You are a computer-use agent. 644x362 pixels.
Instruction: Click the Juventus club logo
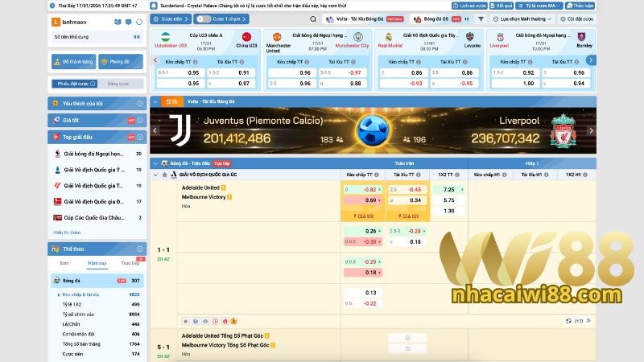click(179, 130)
